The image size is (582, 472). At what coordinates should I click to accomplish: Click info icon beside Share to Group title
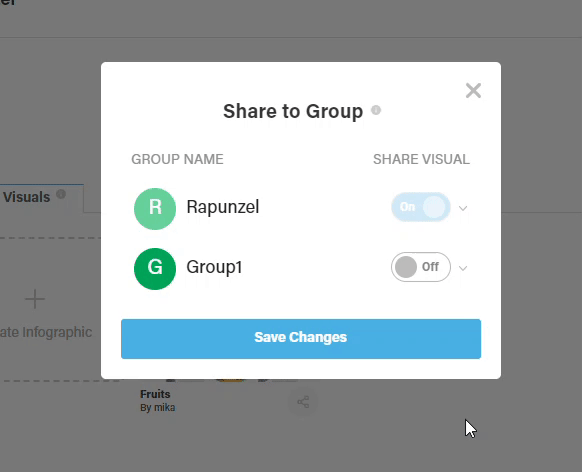tap(376, 110)
